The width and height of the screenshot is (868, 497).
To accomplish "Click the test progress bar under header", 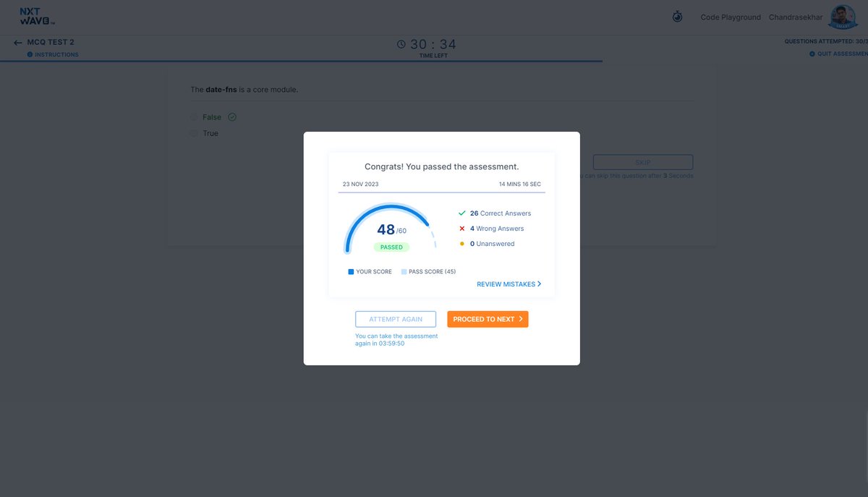I will (x=301, y=61).
